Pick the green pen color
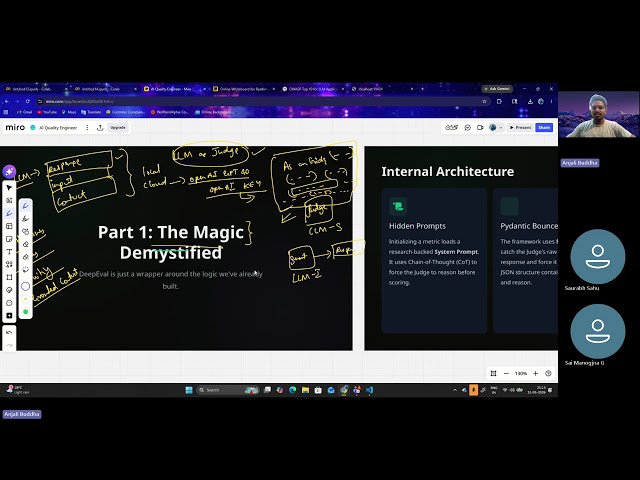Viewport: 640px width, 480px height. click(x=25, y=312)
